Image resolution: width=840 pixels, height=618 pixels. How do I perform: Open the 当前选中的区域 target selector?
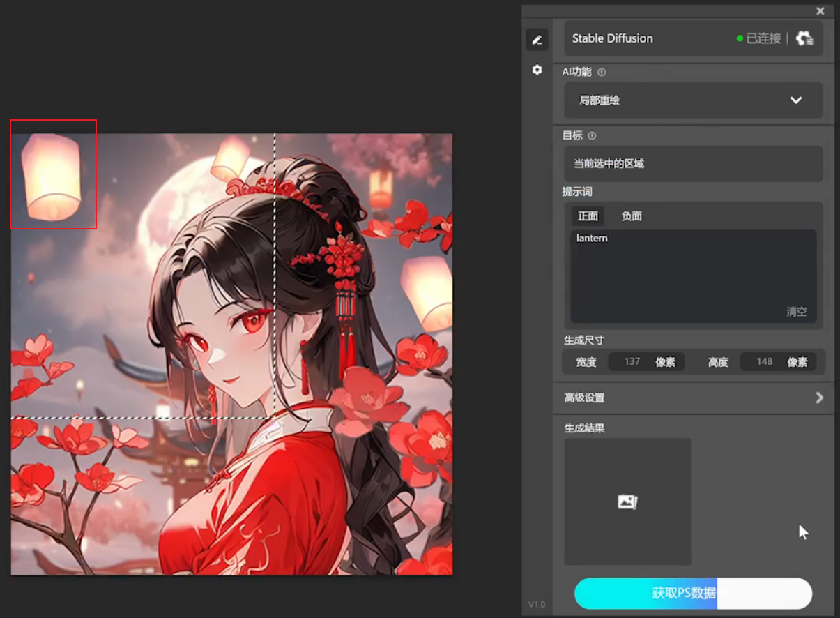pyautogui.click(x=693, y=164)
